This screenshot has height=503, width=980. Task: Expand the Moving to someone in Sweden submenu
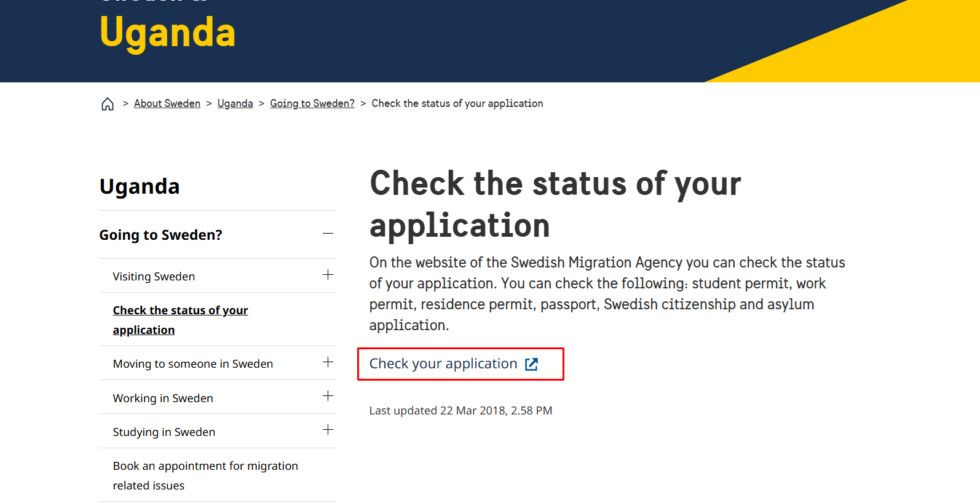(328, 362)
